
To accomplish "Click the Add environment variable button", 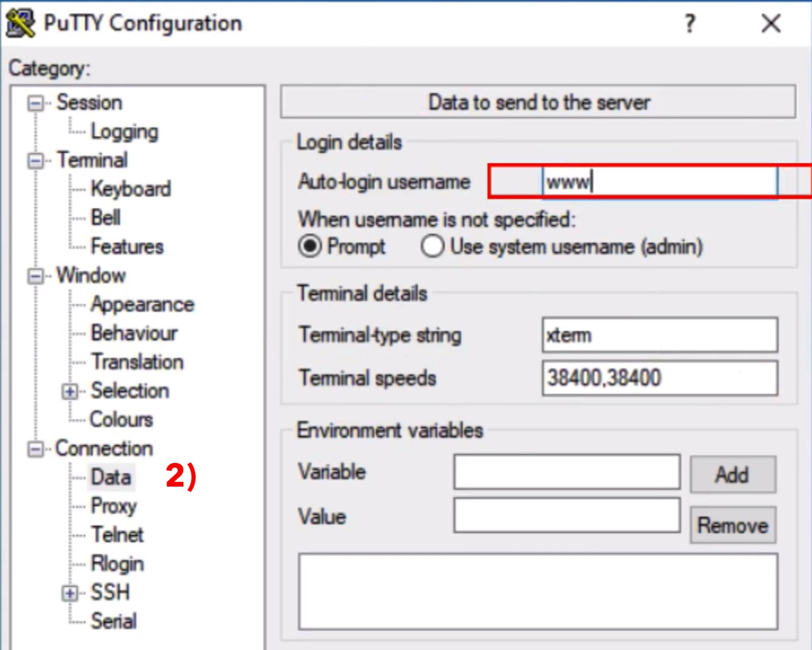I will [x=733, y=474].
